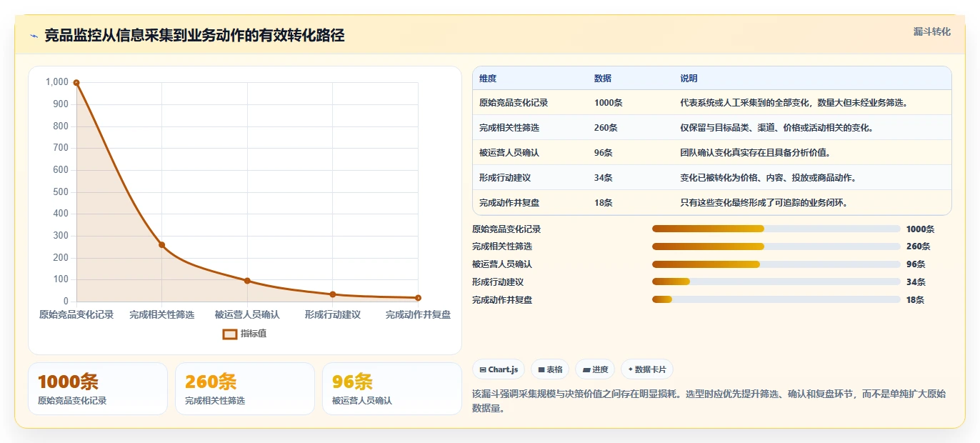Select the 进度 pill tag
Screen dimensions: 980x443
click(595, 369)
